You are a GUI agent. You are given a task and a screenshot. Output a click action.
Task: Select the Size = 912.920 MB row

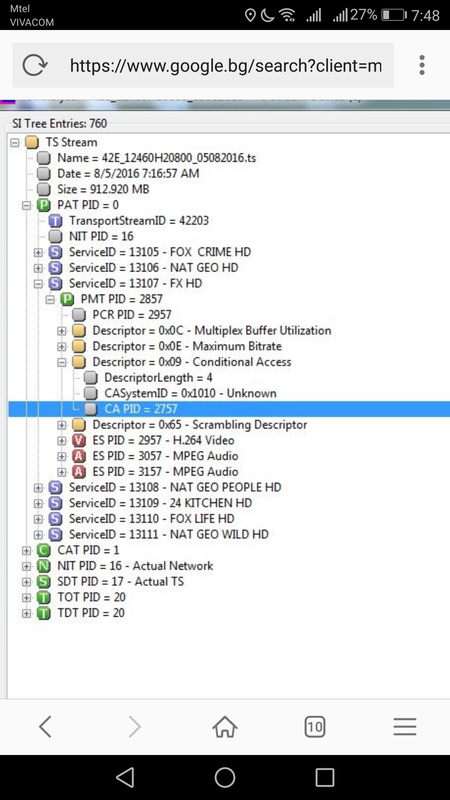(103, 189)
